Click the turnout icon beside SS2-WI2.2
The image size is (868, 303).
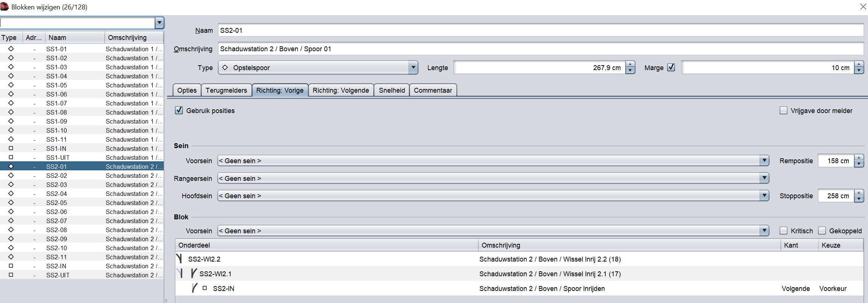pos(179,259)
